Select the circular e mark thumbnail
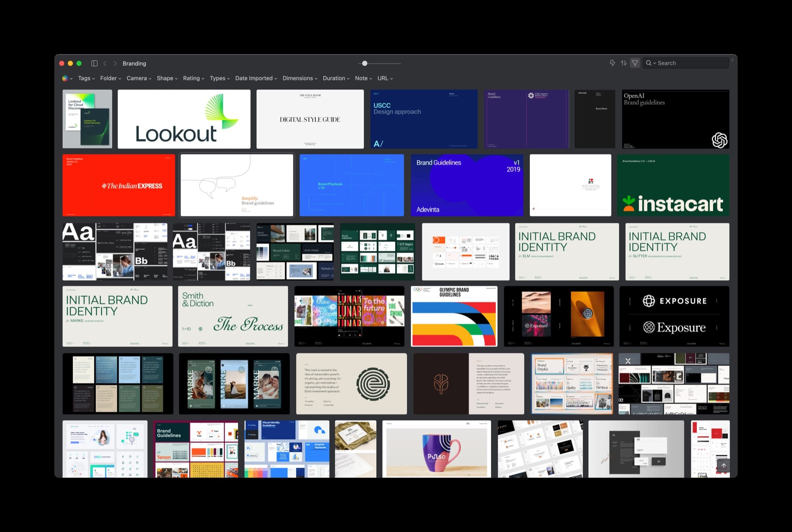Image resolution: width=792 pixels, height=532 pixels. click(352, 384)
